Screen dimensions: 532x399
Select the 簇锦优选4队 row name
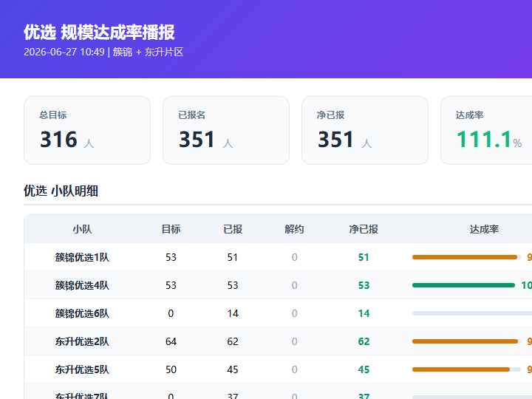tap(82, 285)
